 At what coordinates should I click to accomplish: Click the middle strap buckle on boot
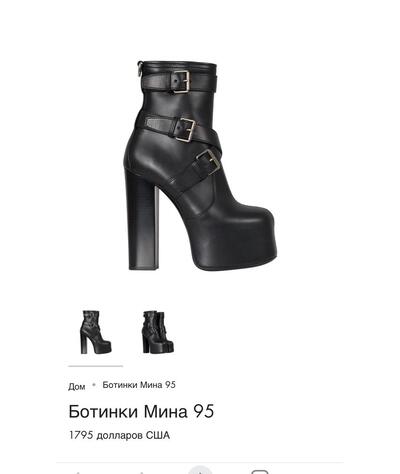point(184,129)
